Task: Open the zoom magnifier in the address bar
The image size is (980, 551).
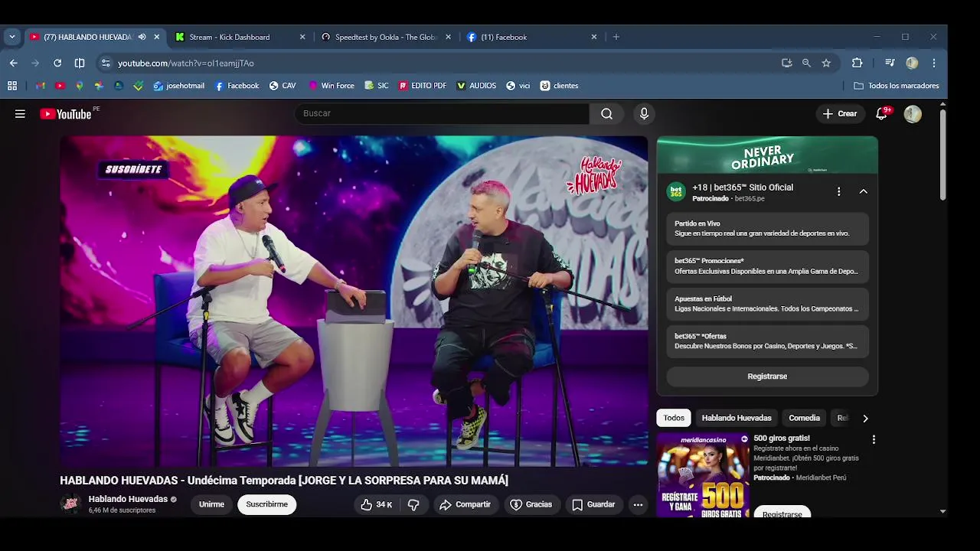Action: tap(806, 63)
